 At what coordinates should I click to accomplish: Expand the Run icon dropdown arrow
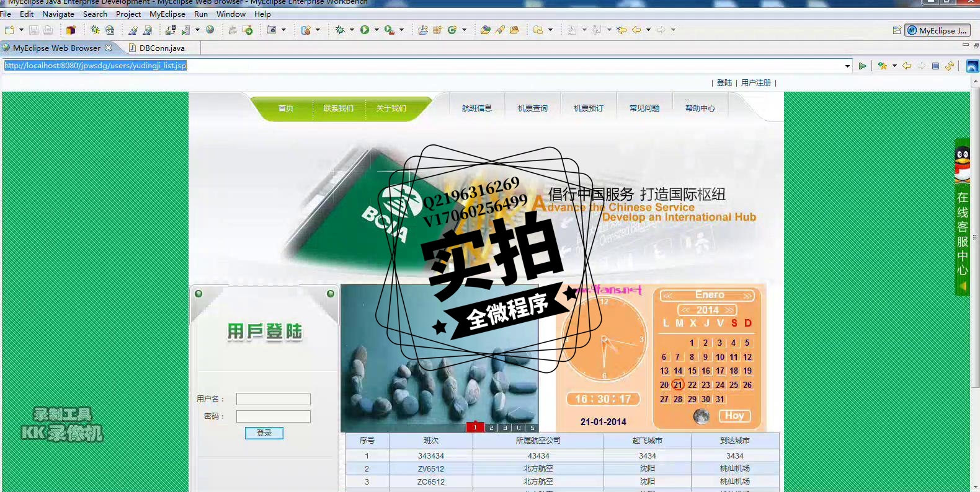376,30
